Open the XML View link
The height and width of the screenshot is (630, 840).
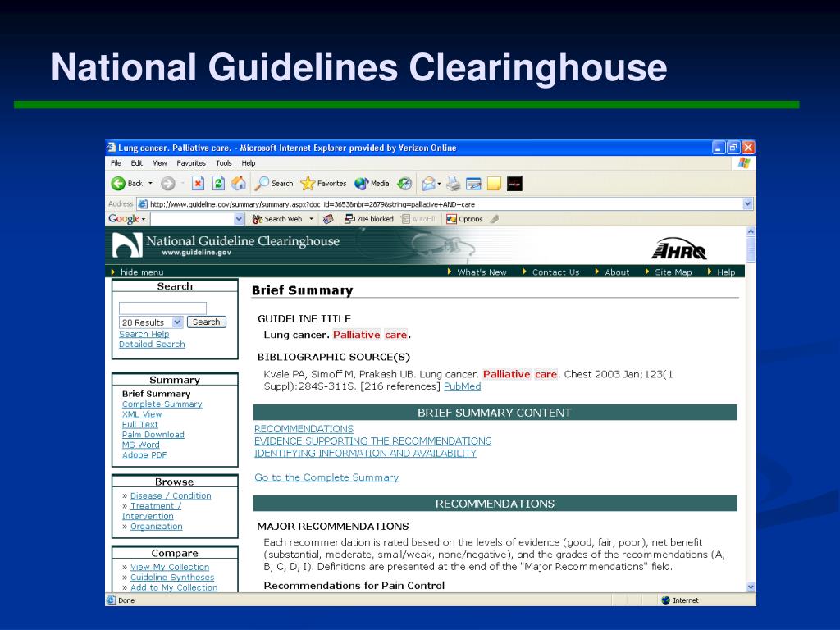141,414
